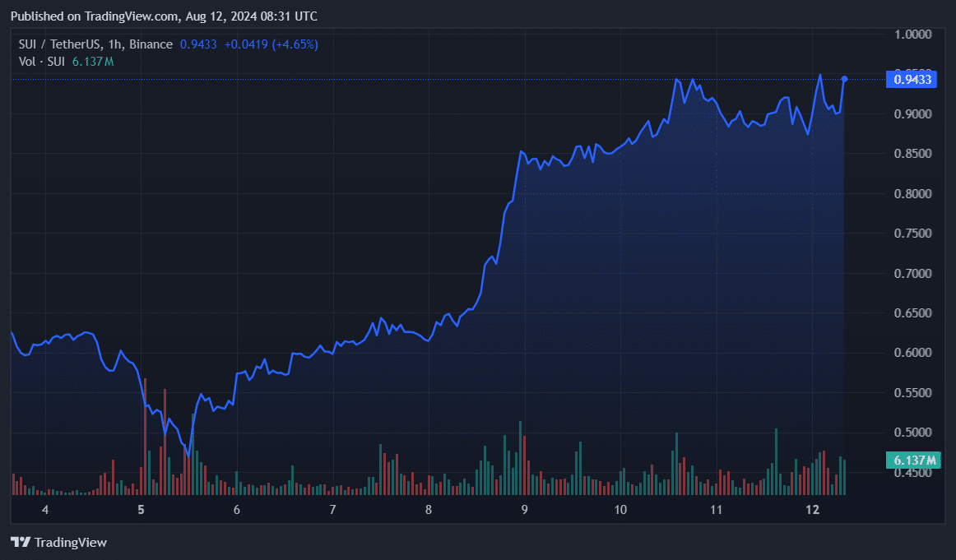Click the last-price dot at line's end
Viewport: 956px width, 560px height.
coord(844,79)
